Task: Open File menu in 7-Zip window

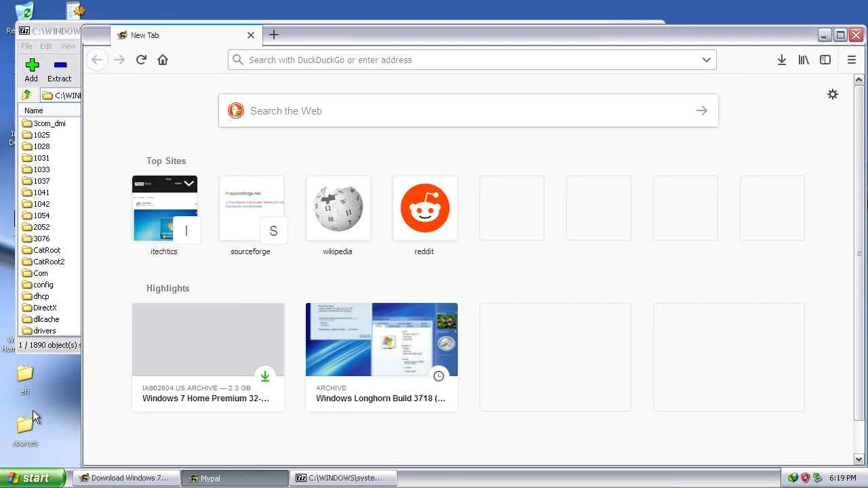Action: point(26,46)
